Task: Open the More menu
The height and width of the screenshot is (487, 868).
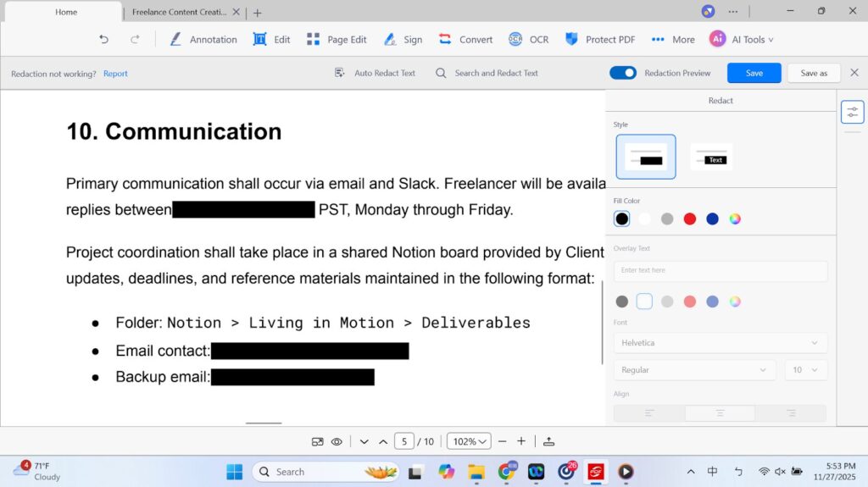Action: (673, 40)
